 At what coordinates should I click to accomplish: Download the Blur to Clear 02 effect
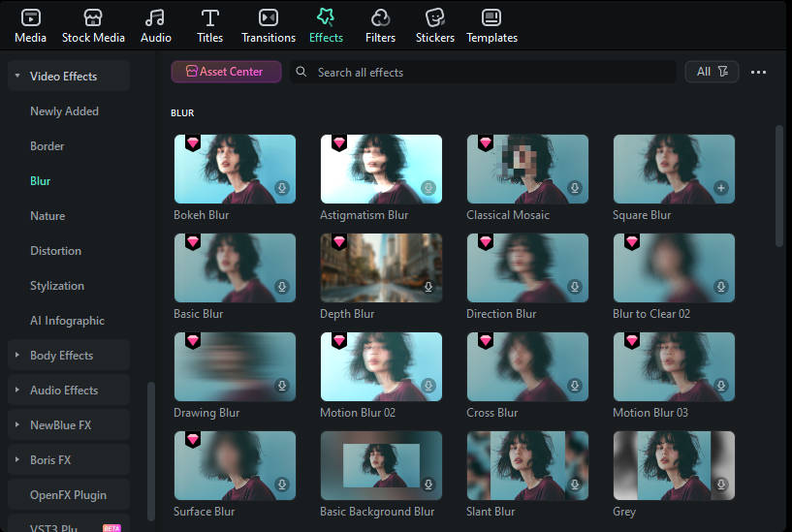coord(721,287)
